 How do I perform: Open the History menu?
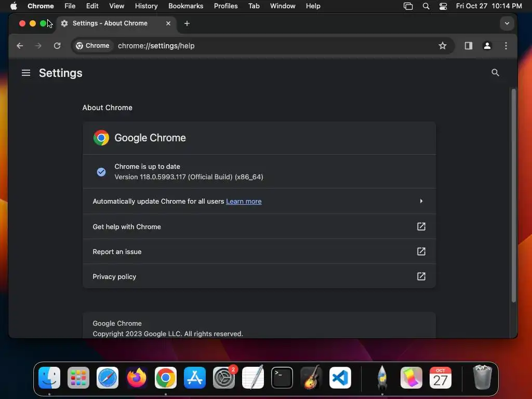(146, 6)
